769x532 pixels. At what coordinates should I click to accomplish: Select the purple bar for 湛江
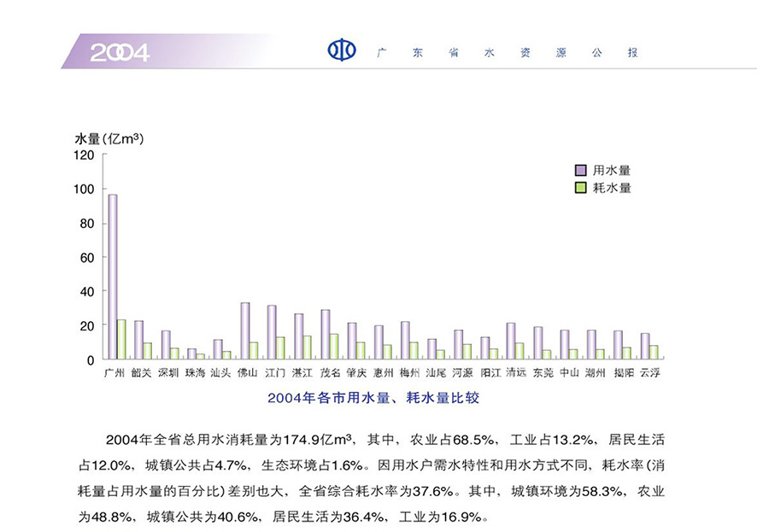[297, 337]
